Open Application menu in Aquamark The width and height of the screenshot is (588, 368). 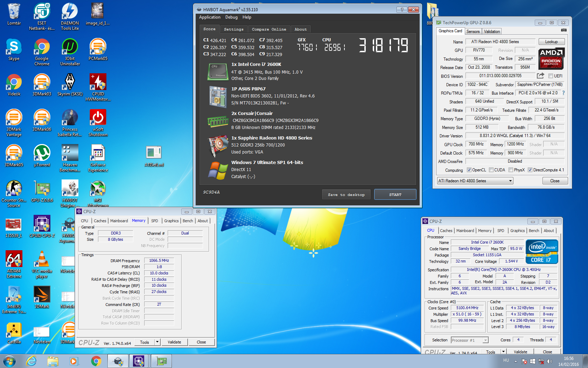pyautogui.click(x=210, y=17)
